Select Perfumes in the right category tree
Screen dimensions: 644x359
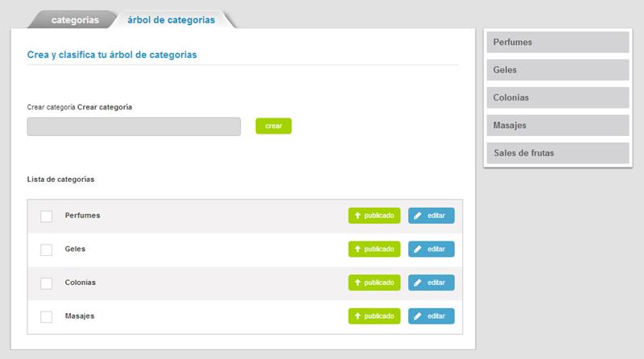pos(557,42)
